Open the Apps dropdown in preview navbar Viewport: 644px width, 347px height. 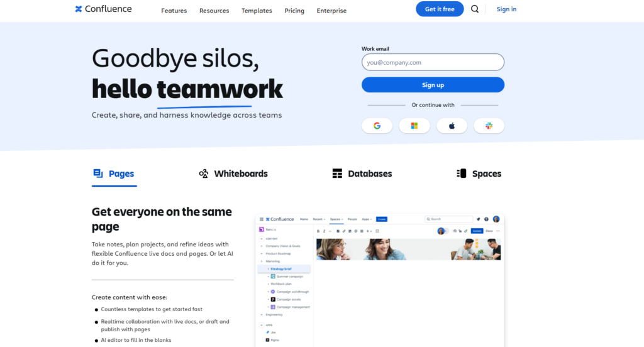coord(366,219)
